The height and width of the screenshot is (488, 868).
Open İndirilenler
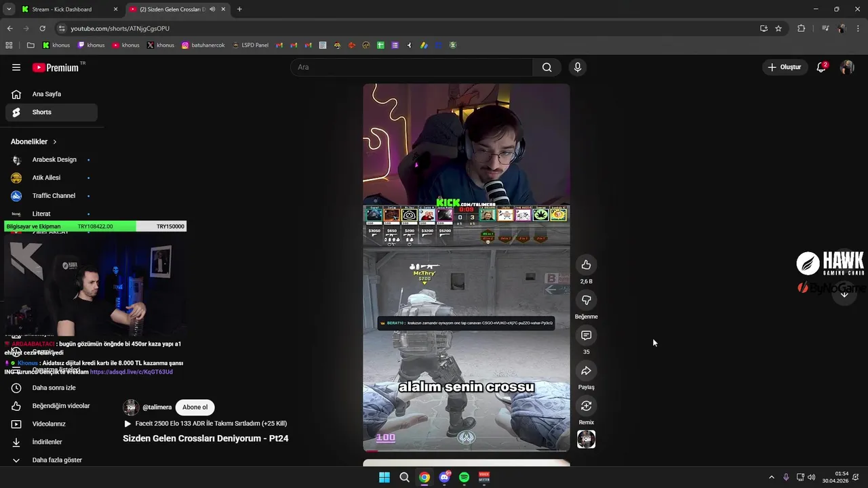point(52,442)
